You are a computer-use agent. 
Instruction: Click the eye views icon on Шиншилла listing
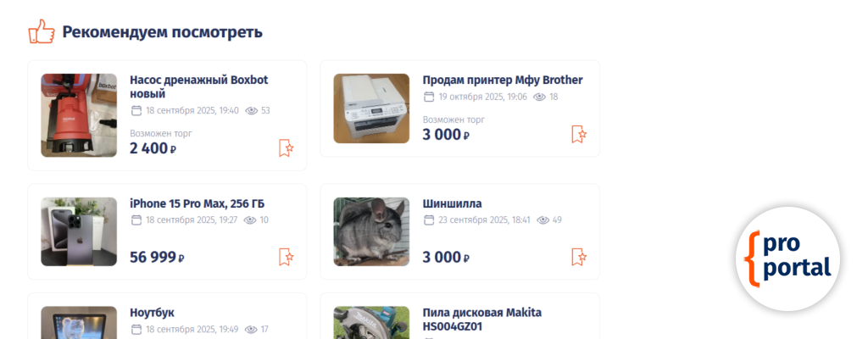[543, 220]
